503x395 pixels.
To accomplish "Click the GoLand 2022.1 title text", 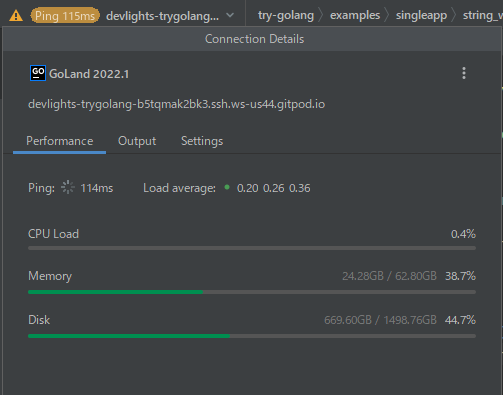I will pos(89,74).
